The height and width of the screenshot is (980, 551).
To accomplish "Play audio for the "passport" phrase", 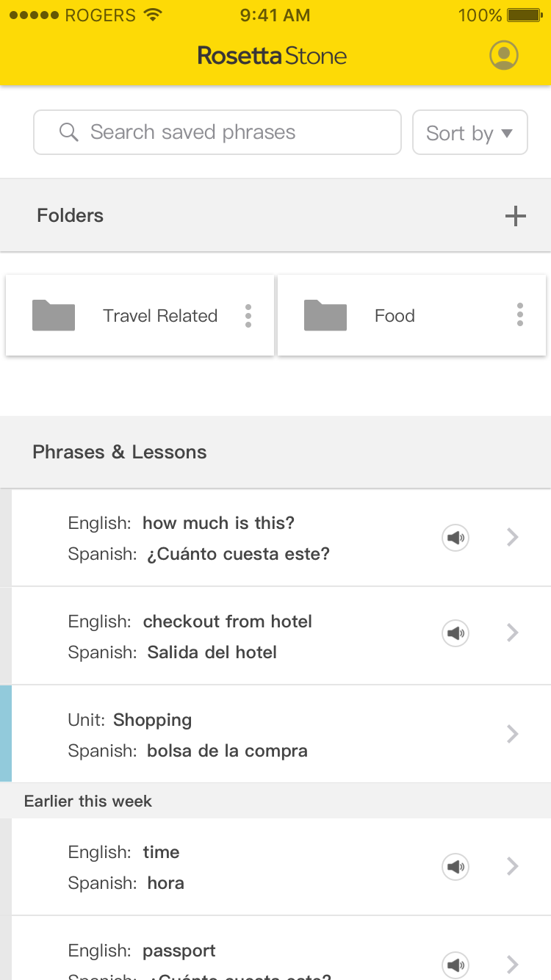I will tap(455, 964).
